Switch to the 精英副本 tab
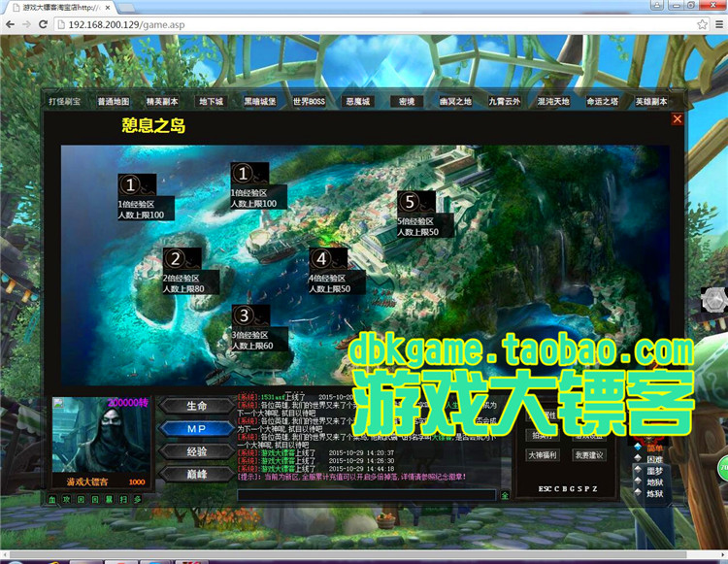Image resolution: width=728 pixels, height=564 pixels. coord(162,101)
